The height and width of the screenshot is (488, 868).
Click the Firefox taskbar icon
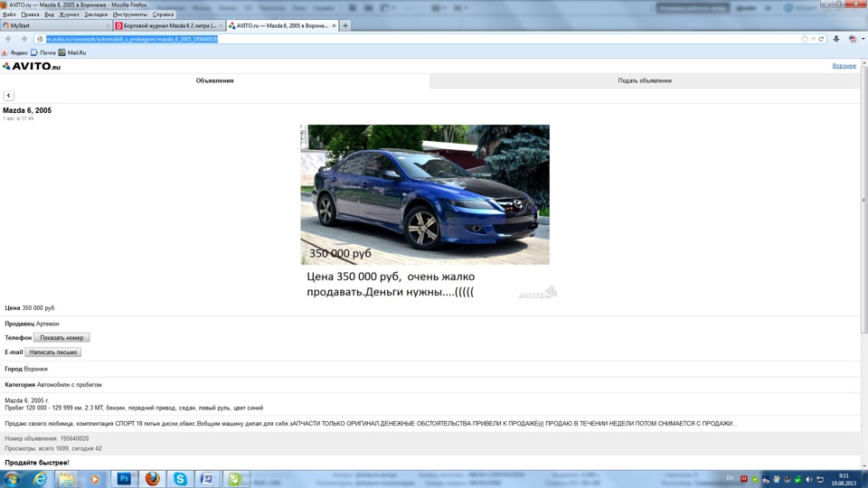pyautogui.click(x=152, y=479)
